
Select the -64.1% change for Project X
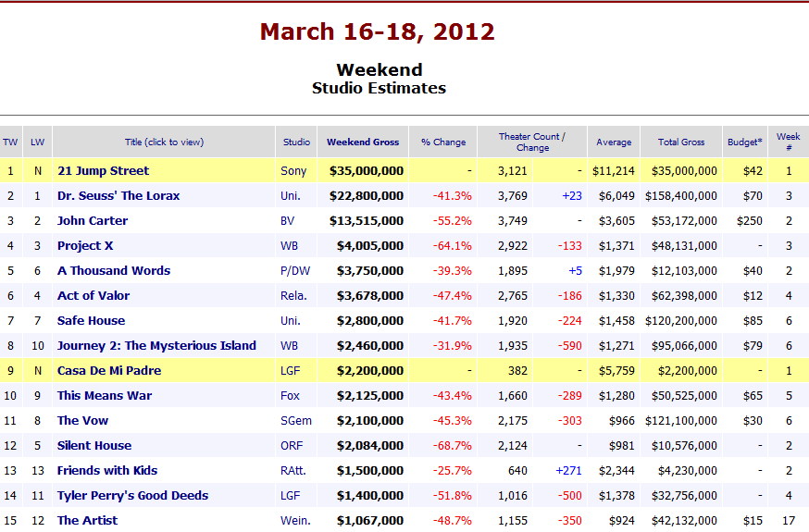[x=452, y=246]
